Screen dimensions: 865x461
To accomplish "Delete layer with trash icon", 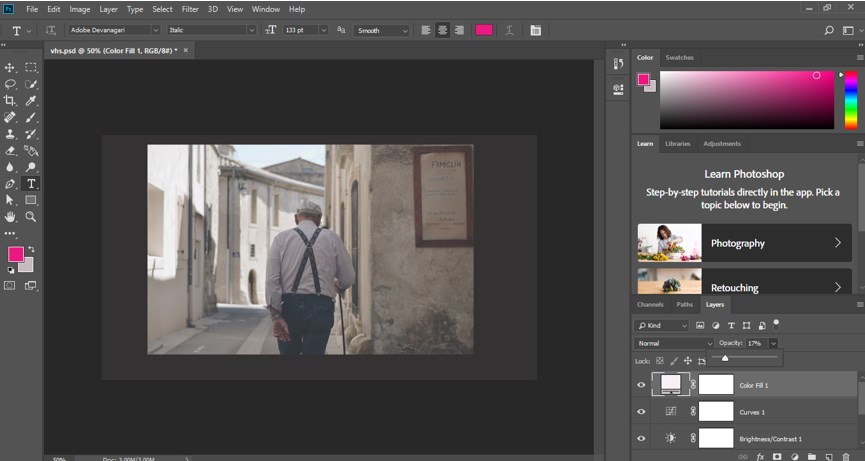I will point(845,456).
